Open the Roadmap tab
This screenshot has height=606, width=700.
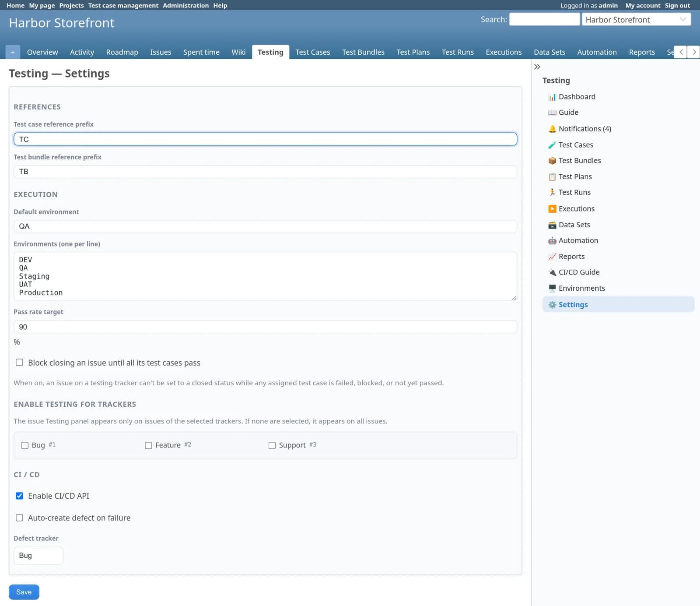click(x=122, y=52)
